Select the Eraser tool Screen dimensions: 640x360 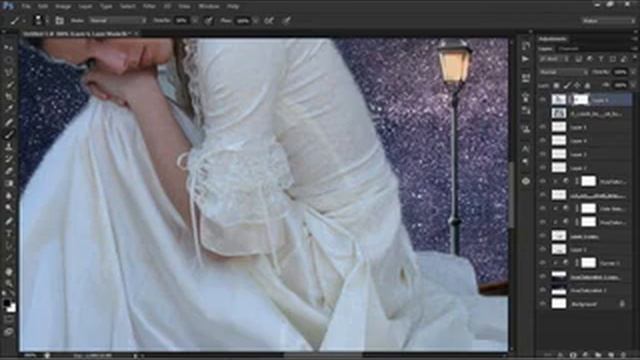click(9, 171)
